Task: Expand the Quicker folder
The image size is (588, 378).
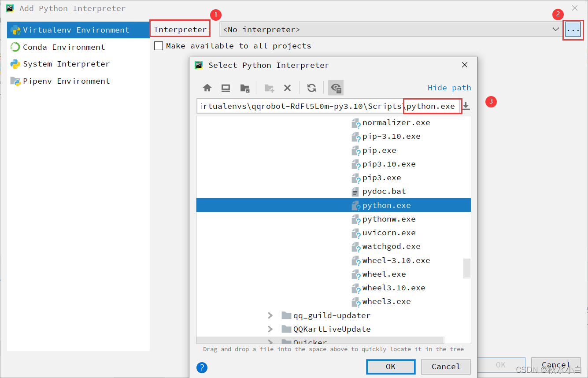Action: click(x=270, y=342)
